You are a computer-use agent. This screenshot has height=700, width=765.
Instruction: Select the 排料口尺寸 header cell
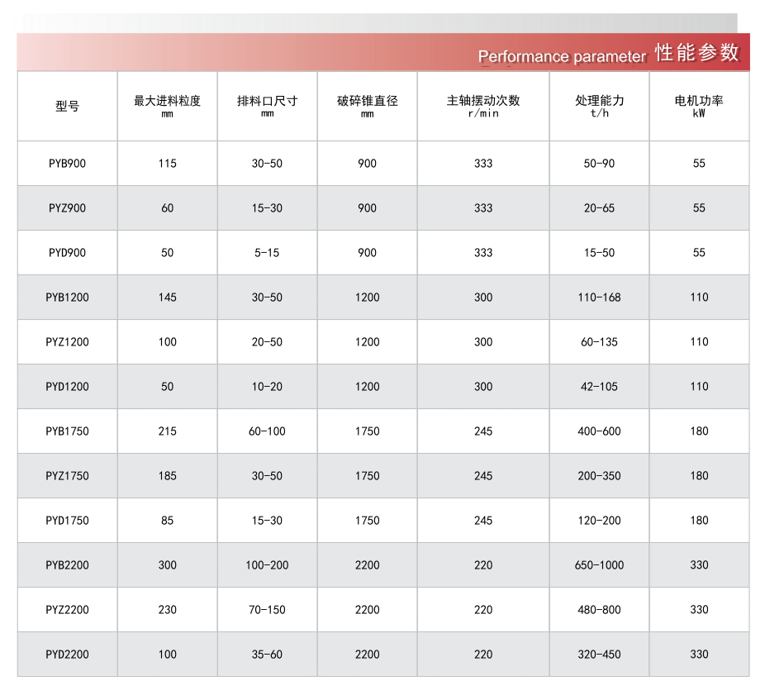click(x=267, y=102)
